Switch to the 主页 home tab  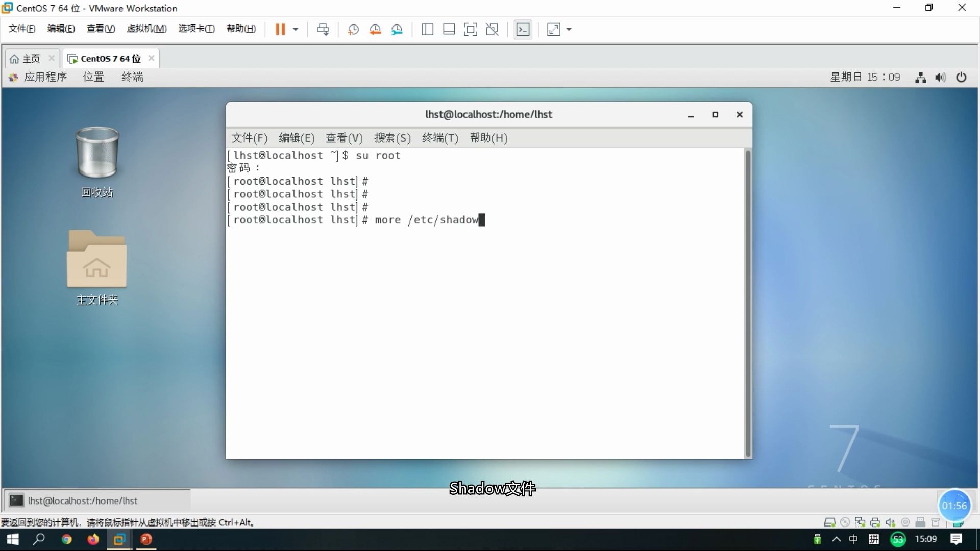click(x=26, y=59)
